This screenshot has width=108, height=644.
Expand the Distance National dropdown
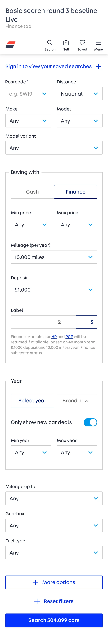tap(80, 94)
